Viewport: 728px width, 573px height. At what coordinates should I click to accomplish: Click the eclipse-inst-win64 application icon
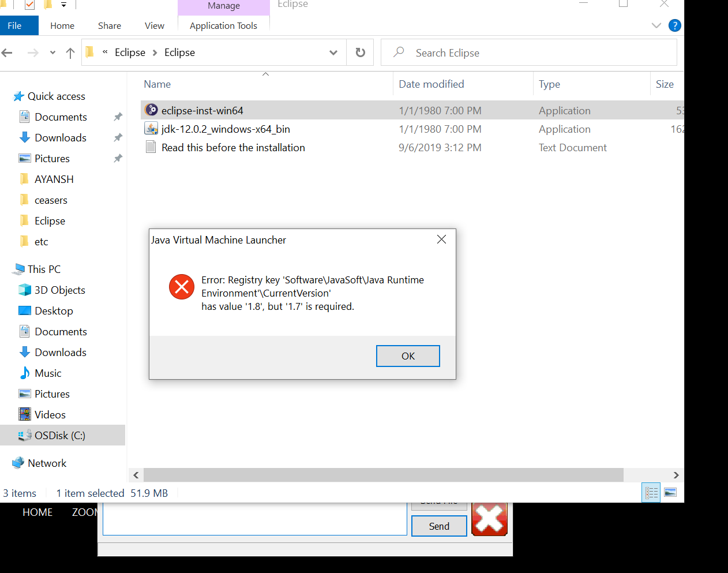click(151, 110)
